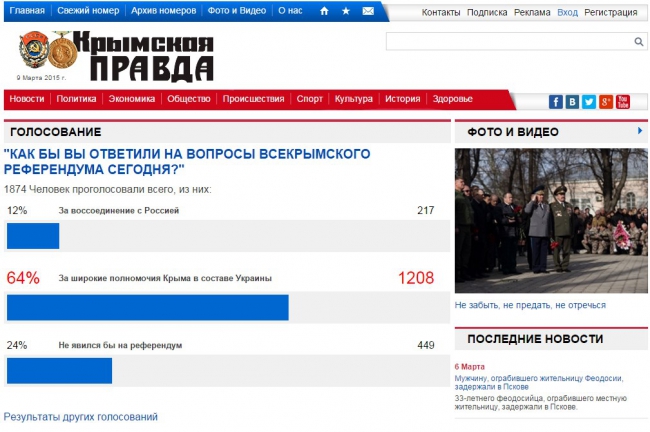The width and height of the screenshot is (650, 432).
Task: Open the Twitter social icon
Action: click(589, 102)
